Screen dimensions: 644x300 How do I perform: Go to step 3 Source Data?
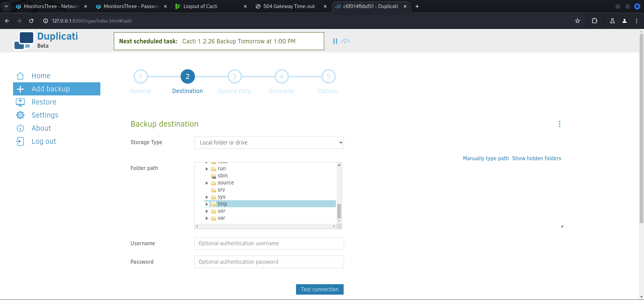[234, 77]
